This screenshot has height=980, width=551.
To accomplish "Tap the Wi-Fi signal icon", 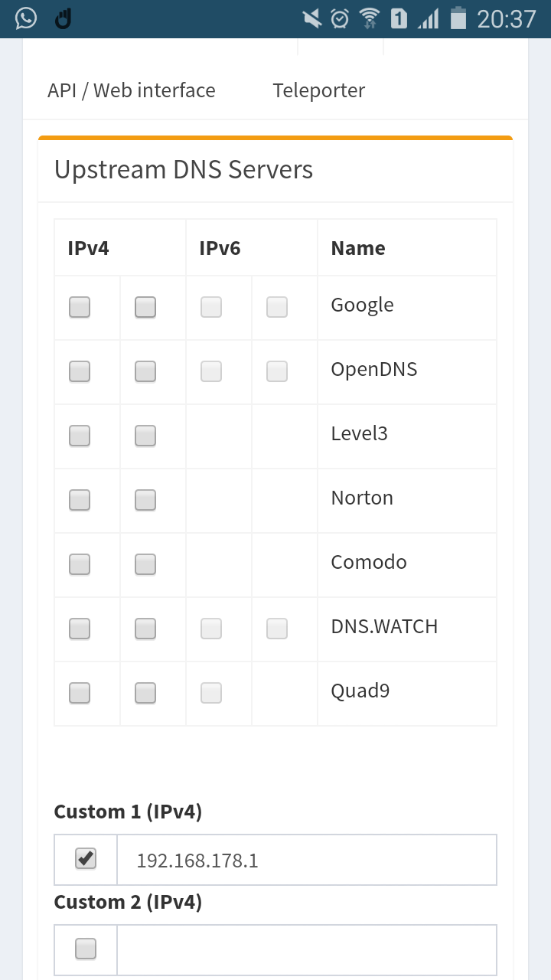I will [370, 18].
